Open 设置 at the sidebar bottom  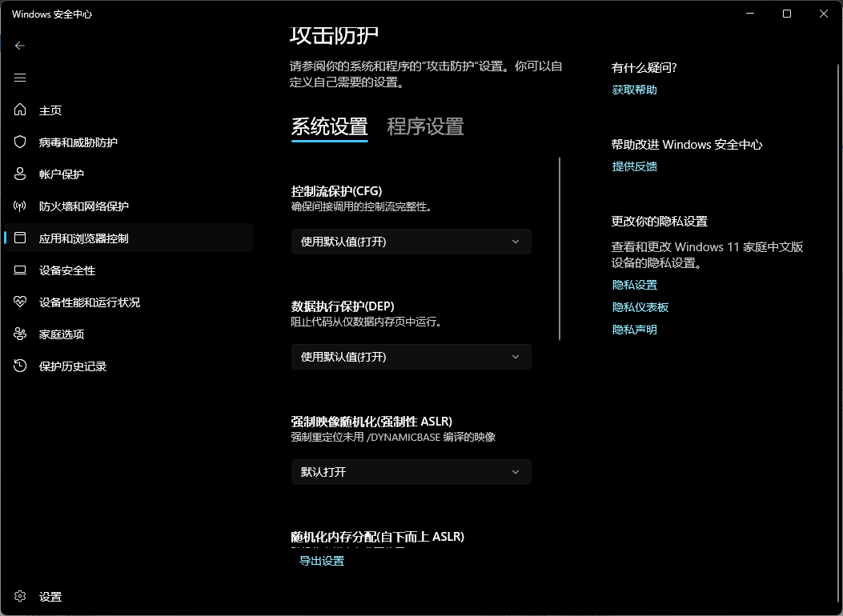tap(129, 597)
